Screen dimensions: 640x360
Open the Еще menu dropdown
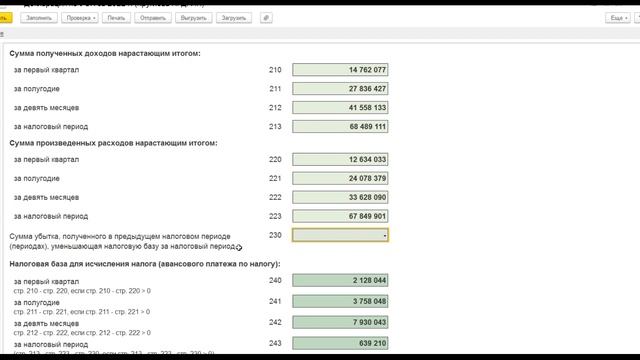click(x=618, y=18)
